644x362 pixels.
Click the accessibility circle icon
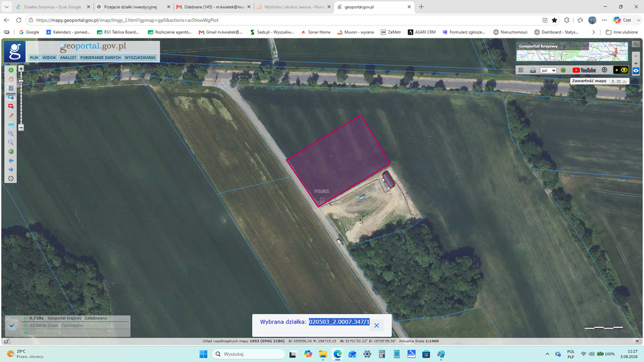604,70
